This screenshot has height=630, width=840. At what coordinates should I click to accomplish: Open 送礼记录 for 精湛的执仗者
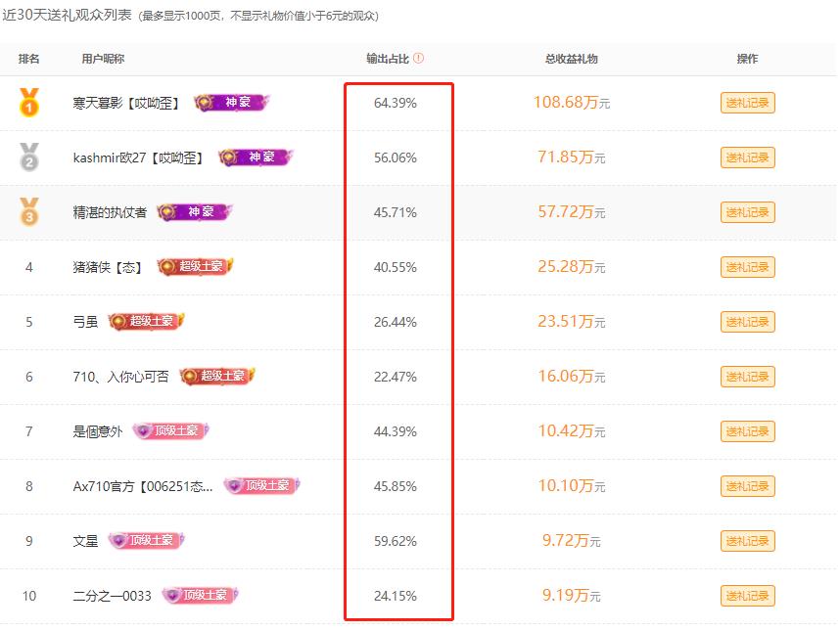(x=747, y=212)
